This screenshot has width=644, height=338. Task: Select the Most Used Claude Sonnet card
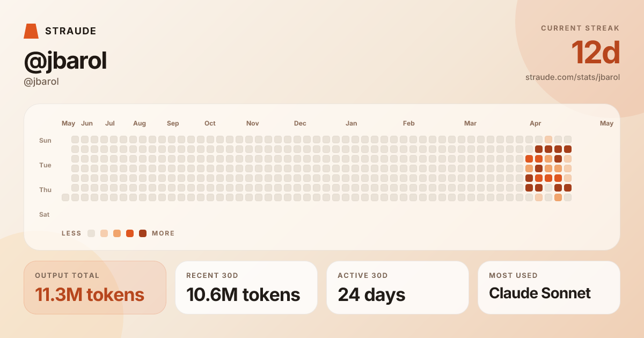[549, 288]
